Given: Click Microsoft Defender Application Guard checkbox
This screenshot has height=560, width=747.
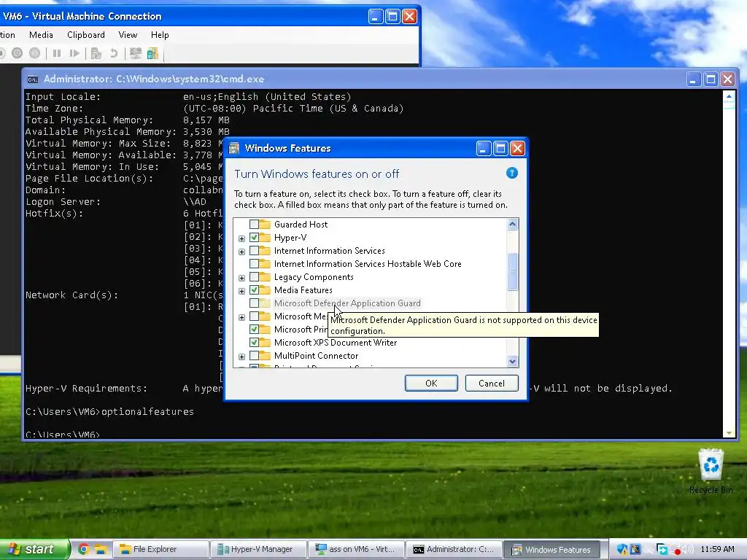Looking at the screenshot, I should click(255, 303).
